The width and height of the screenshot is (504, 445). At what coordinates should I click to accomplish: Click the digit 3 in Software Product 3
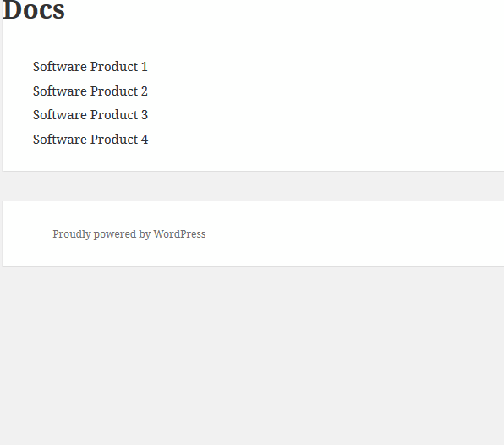pyautogui.click(x=145, y=115)
